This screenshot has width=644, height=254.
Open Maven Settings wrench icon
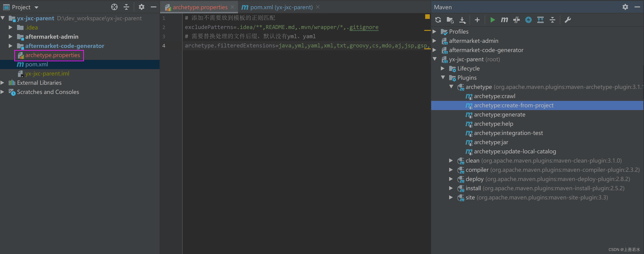point(568,20)
